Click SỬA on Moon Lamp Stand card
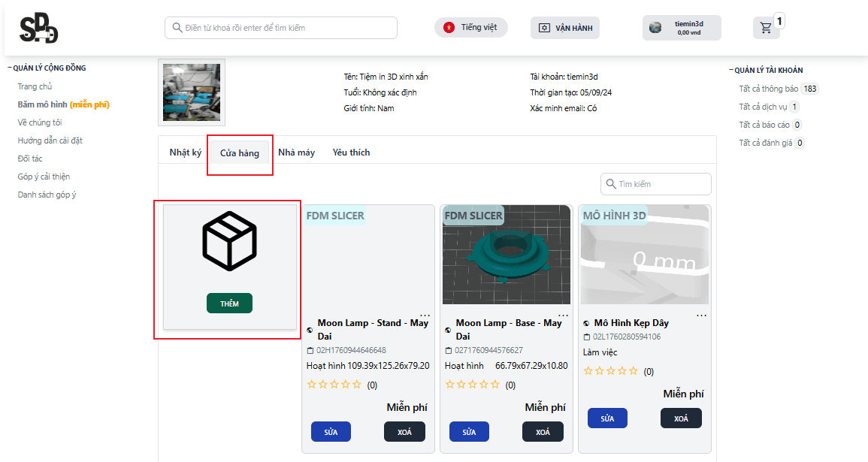 331,432
